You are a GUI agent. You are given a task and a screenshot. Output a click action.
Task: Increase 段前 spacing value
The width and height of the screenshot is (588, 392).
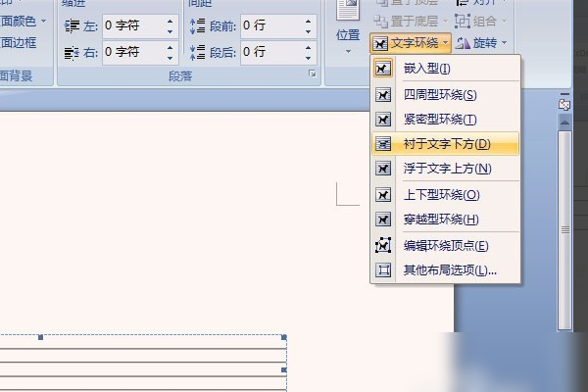tap(309, 21)
